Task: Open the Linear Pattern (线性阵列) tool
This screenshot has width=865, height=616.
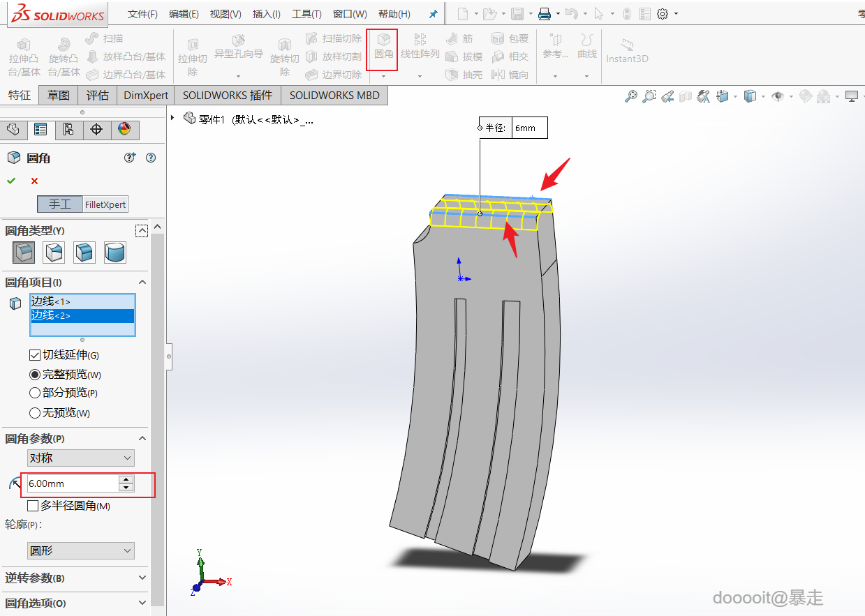Action: coord(420,47)
